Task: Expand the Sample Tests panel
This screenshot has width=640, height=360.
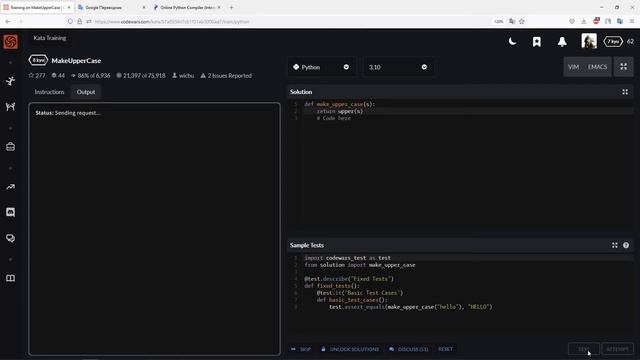Action: [x=614, y=245]
